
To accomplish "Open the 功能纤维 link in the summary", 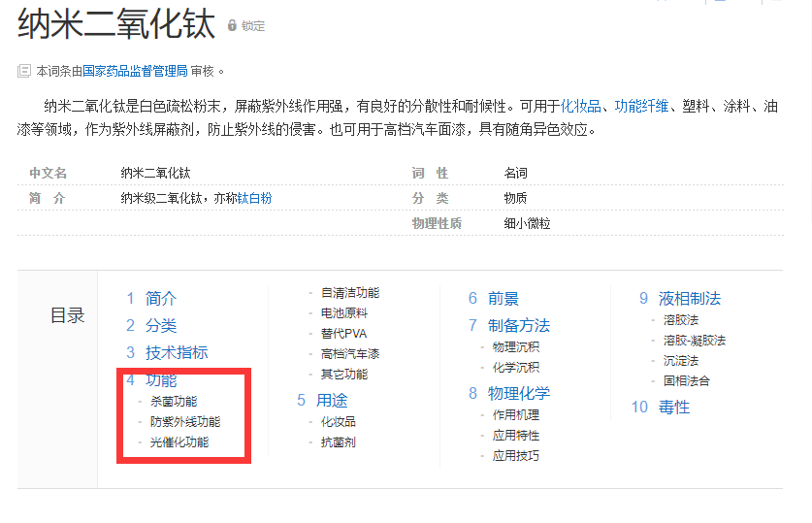I will tap(641, 107).
